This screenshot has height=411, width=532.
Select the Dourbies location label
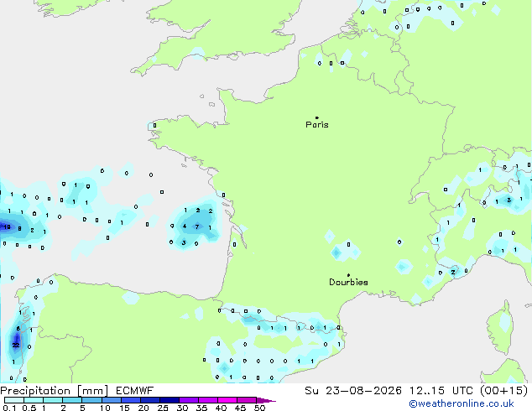tap(348, 282)
